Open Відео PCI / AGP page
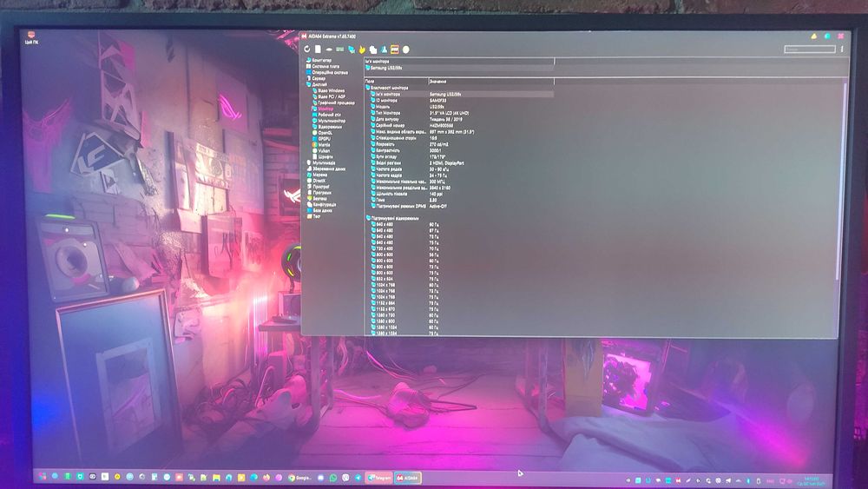 [329, 96]
